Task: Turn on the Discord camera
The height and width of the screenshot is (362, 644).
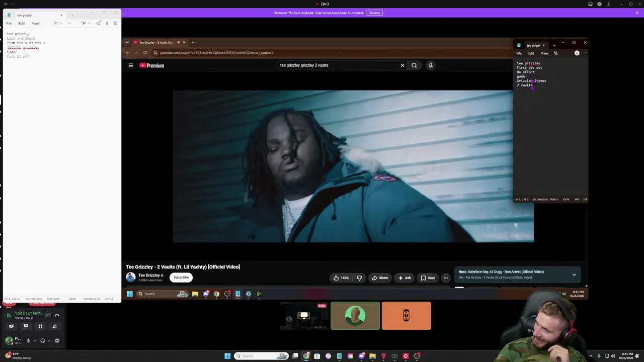Action: tap(11, 326)
